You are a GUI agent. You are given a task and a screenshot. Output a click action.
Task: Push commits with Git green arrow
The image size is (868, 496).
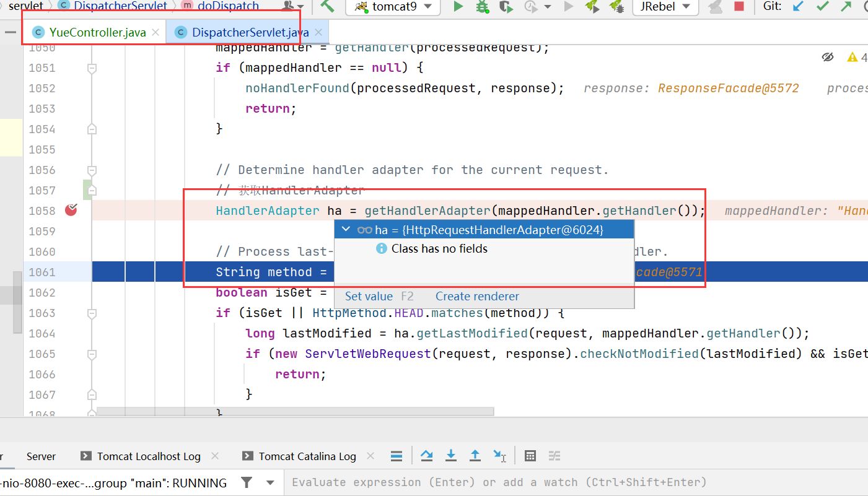[846, 6]
